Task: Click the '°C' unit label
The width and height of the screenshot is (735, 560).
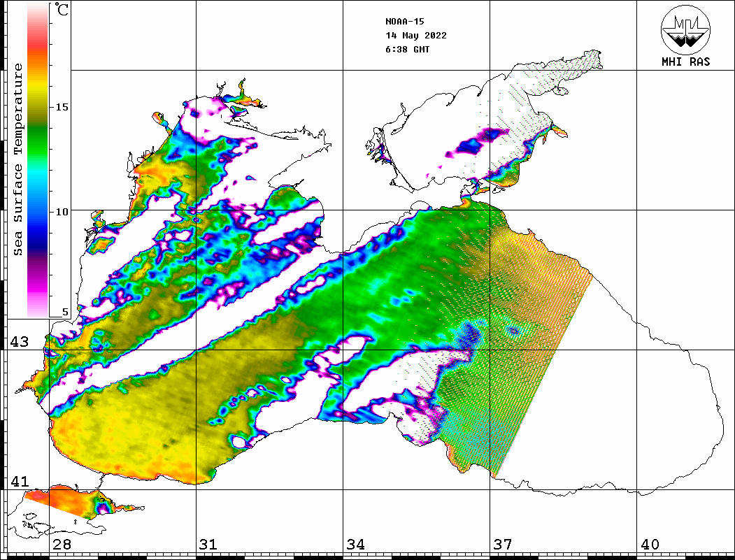Action: (62, 10)
